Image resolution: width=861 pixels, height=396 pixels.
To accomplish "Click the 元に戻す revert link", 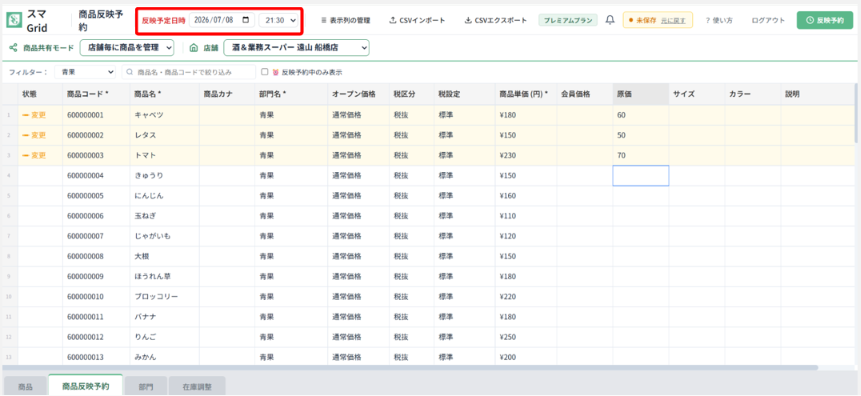I will [673, 20].
